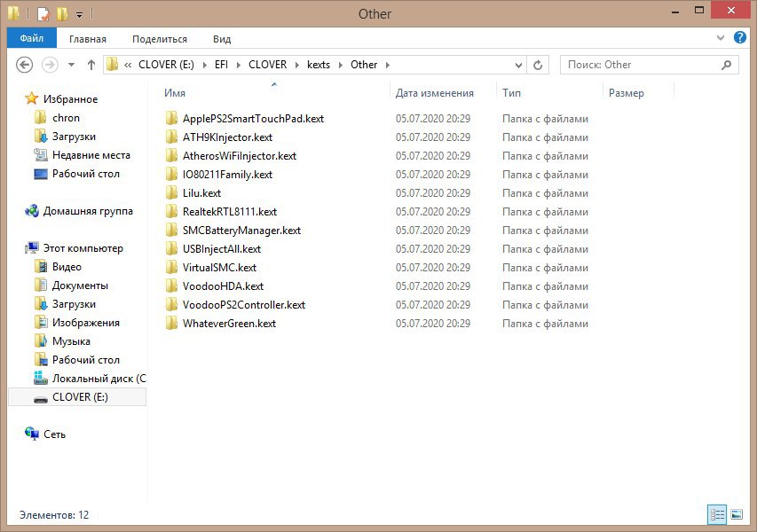Select the VirtualSMC.kext folder icon
The height and width of the screenshot is (532, 757).
pos(171,268)
